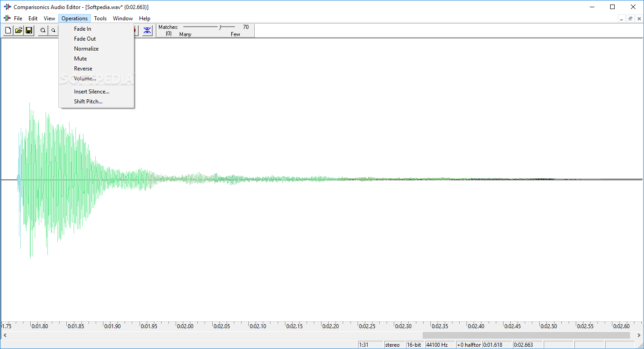Minimize the inner Softpedia.wav document window
644x349 pixels.
tap(622, 19)
